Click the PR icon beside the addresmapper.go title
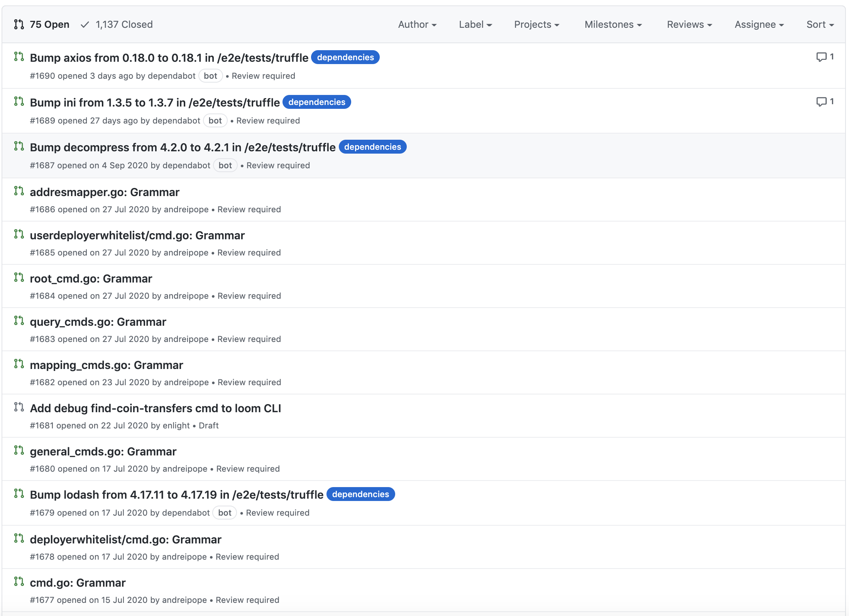The height and width of the screenshot is (616, 849). [19, 191]
